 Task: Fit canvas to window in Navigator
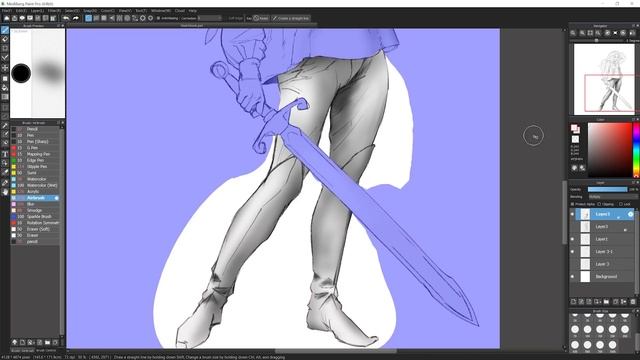coord(590,33)
